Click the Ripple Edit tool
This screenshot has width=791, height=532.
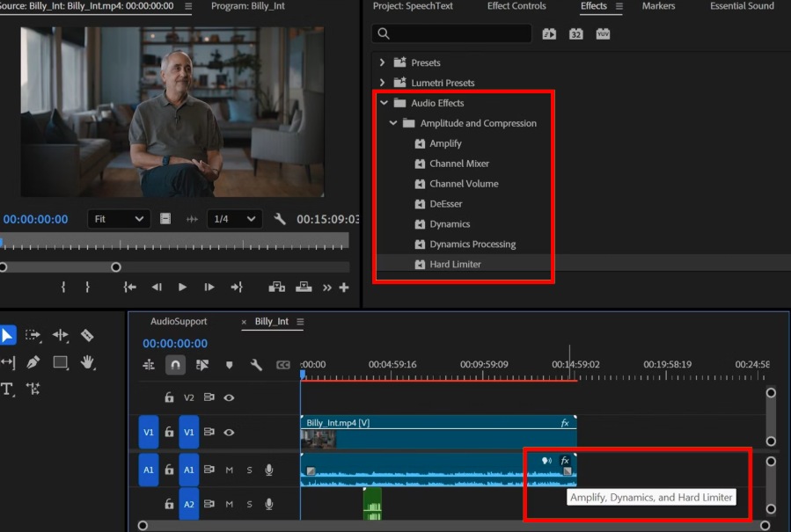(x=60, y=335)
